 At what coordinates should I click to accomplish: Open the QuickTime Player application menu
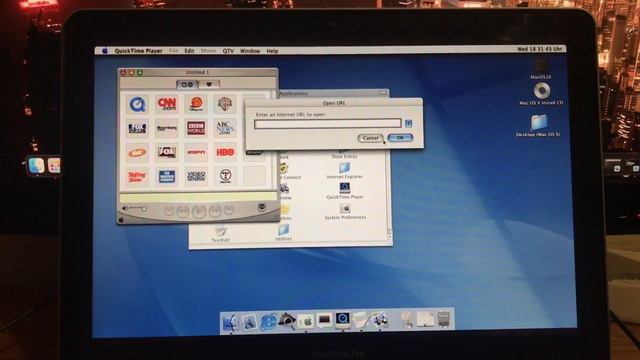(x=138, y=51)
